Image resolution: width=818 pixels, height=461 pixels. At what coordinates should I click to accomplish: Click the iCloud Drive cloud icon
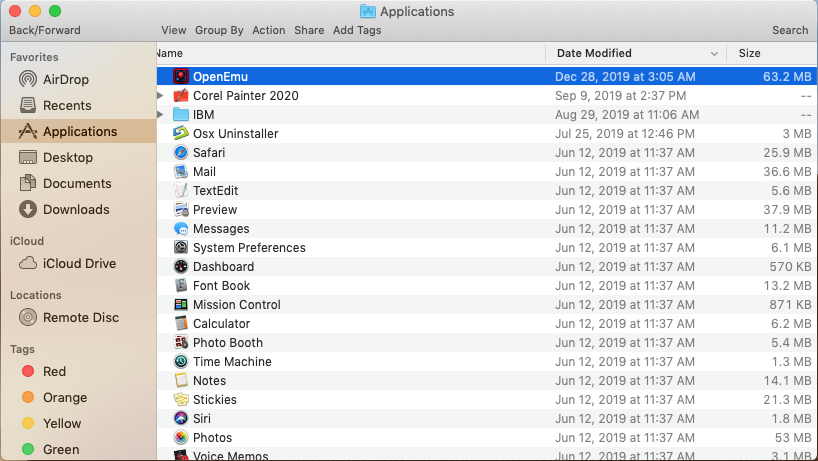coord(28,263)
